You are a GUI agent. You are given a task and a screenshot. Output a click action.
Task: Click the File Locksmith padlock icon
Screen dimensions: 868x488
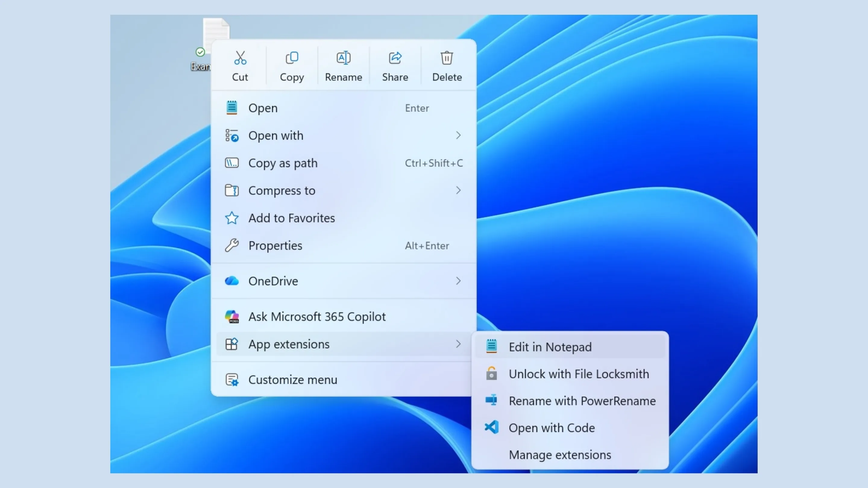[x=492, y=373]
